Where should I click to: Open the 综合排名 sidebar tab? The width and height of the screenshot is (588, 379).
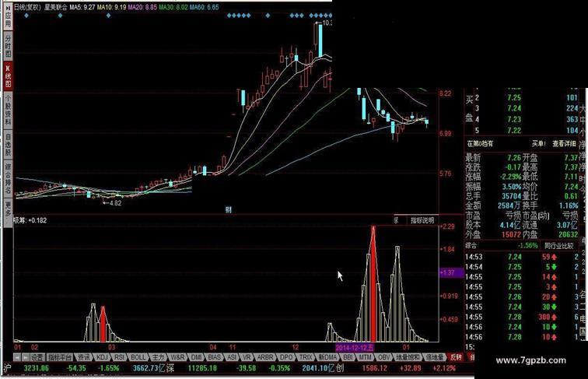8,178
